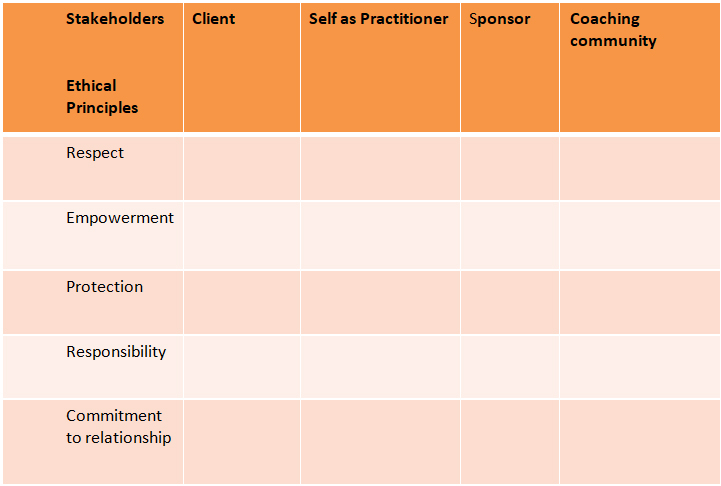721x486 pixels.
Task: Click the empty Client cell for Respect
Action: click(241, 168)
